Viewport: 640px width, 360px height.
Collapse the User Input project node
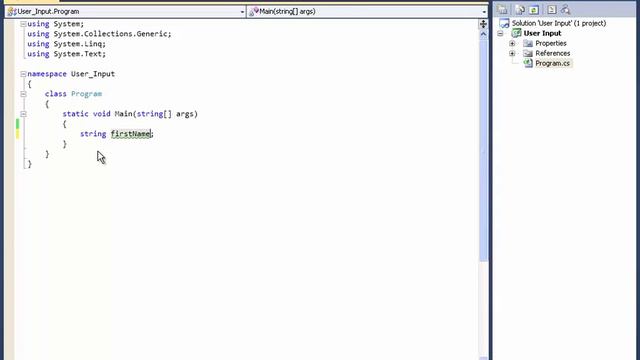tap(500, 33)
